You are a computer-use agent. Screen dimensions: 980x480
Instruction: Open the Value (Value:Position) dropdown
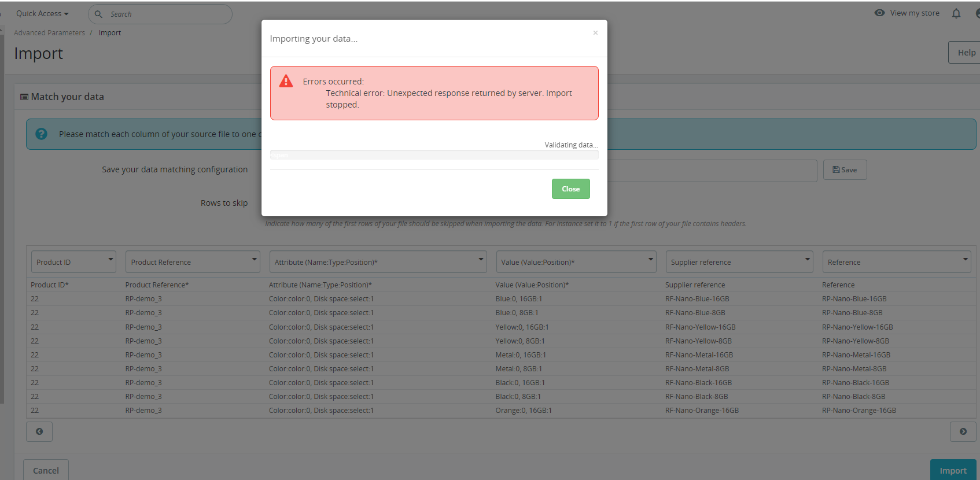click(x=576, y=262)
